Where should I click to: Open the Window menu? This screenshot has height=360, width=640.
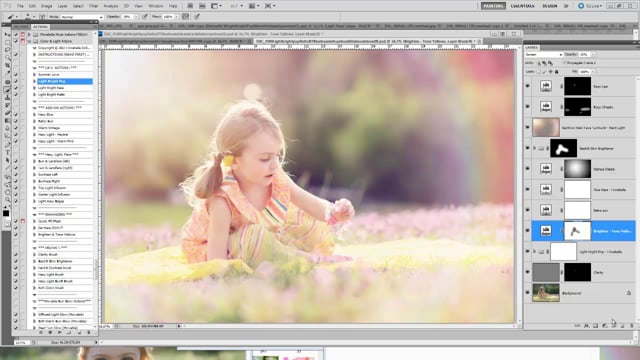155,6
